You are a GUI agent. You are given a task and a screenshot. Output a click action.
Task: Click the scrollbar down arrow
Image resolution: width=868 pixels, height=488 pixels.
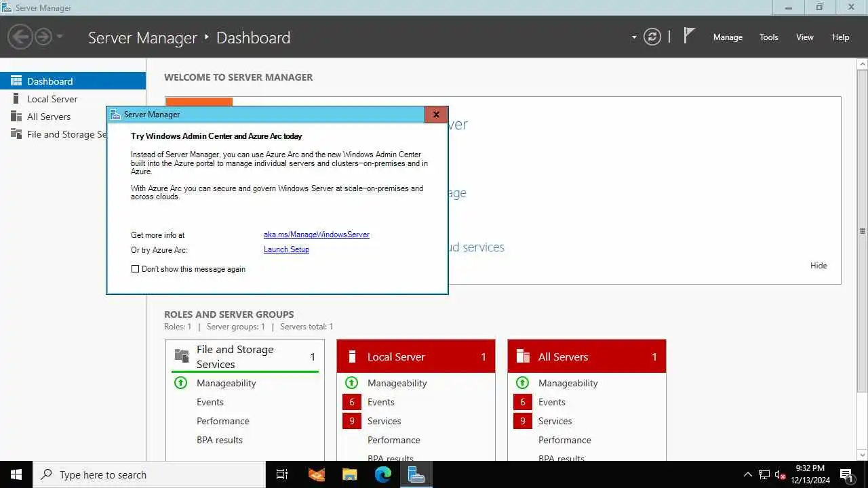tap(862, 455)
